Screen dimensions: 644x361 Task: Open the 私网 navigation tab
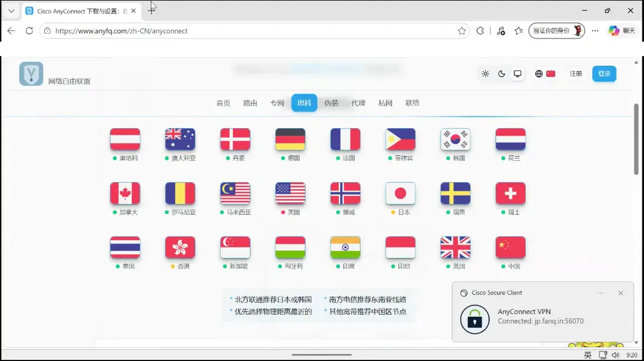pyautogui.click(x=385, y=103)
